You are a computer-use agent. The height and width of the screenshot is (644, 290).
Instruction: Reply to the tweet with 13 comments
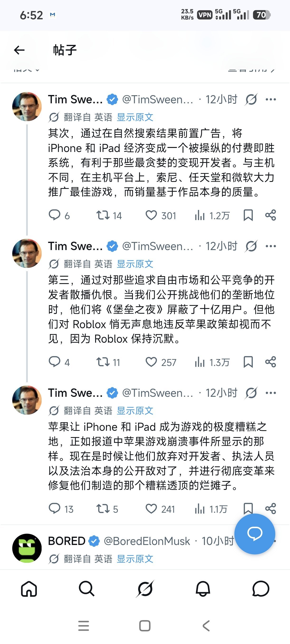pos(54,508)
